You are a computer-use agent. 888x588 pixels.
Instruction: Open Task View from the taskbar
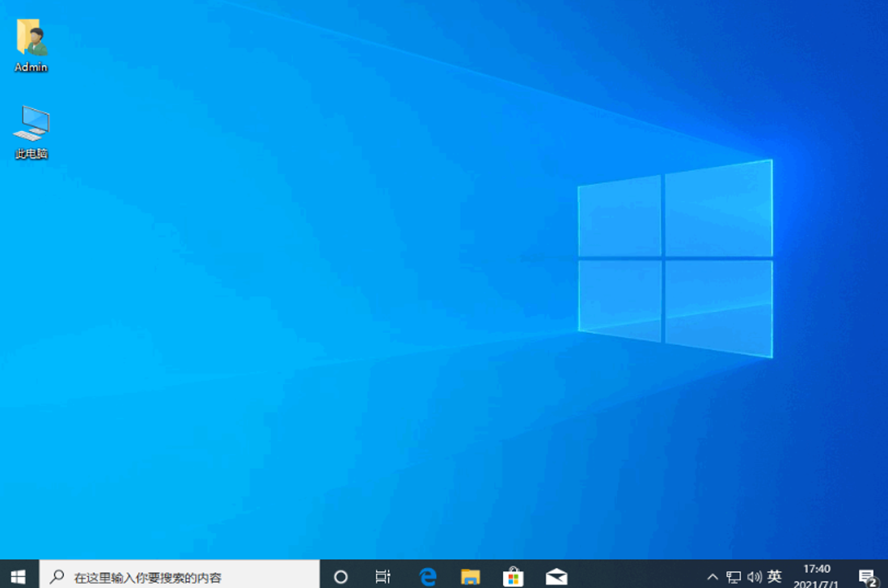(x=383, y=577)
